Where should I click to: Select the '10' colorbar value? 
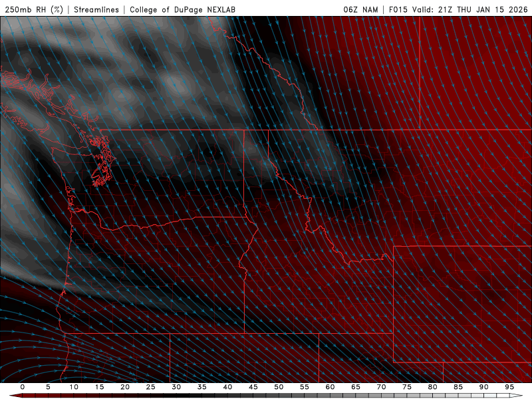(x=74, y=387)
